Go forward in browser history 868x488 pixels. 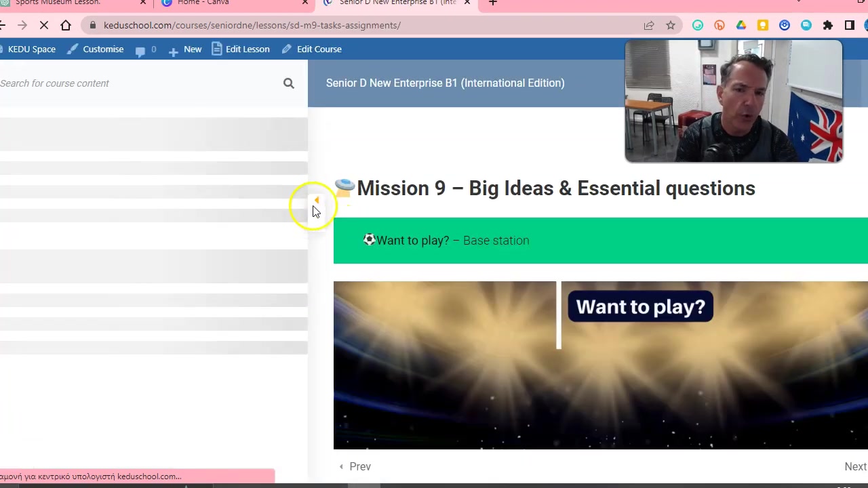click(22, 25)
